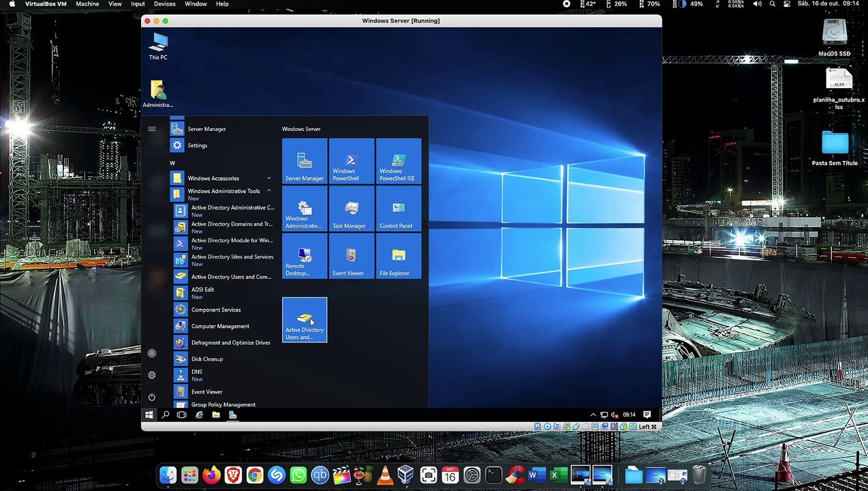Expand the Start menu hamburger button
This screenshot has width=868, height=491.
coord(152,129)
